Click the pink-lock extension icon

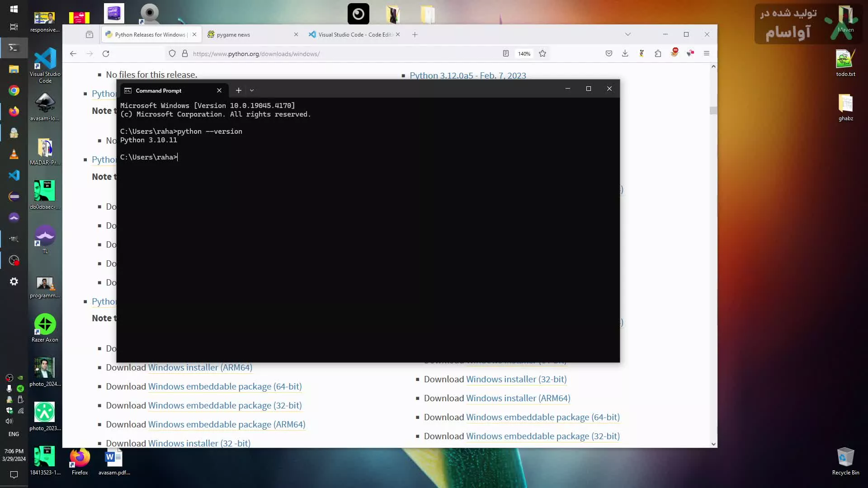coord(690,54)
